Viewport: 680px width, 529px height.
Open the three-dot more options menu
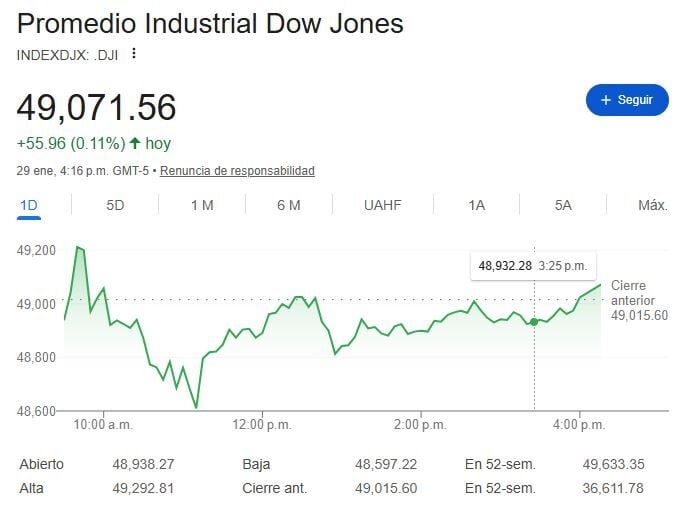coord(134,54)
